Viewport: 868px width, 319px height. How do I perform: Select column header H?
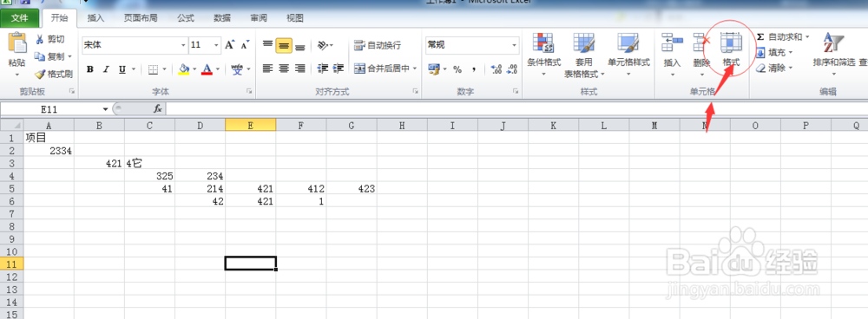point(402,126)
